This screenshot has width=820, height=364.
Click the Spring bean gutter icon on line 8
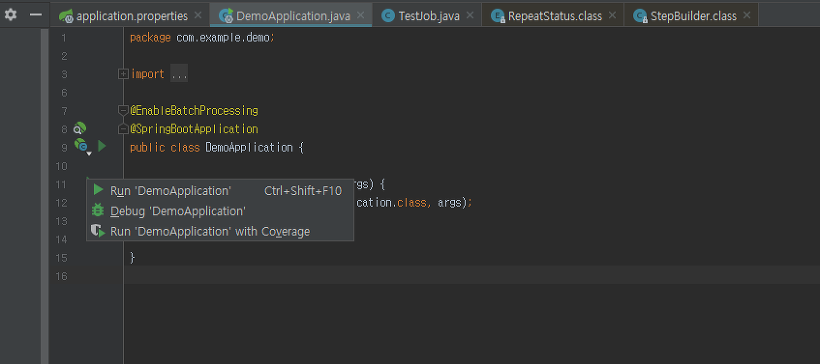[79, 129]
